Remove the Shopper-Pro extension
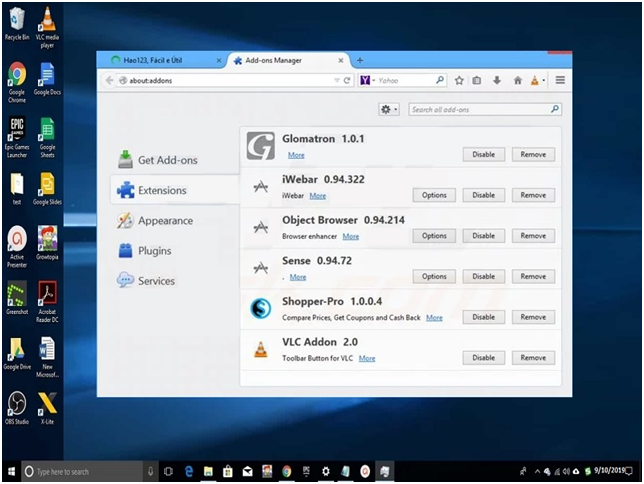 click(533, 317)
